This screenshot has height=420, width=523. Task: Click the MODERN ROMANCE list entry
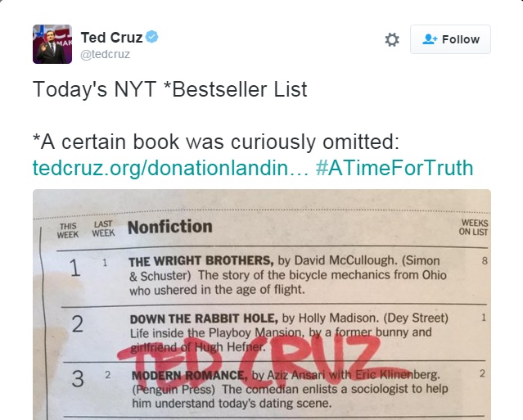pyautogui.click(x=291, y=389)
